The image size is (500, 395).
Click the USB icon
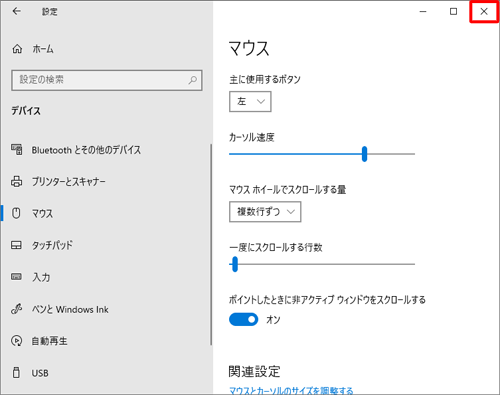tap(16, 372)
